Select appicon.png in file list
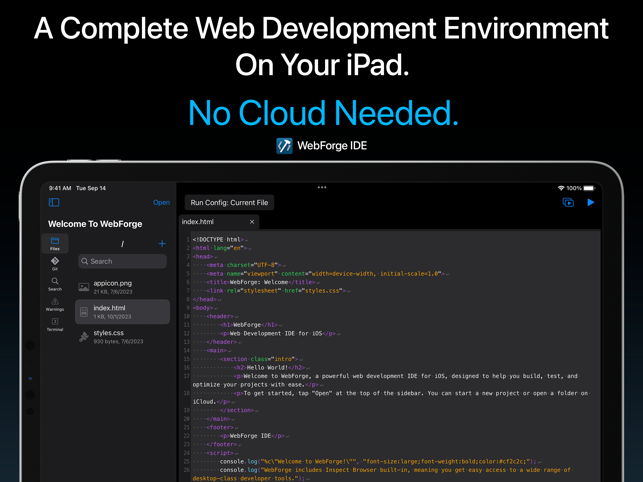This screenshot has height=482, width=643. tap(122, 287)
